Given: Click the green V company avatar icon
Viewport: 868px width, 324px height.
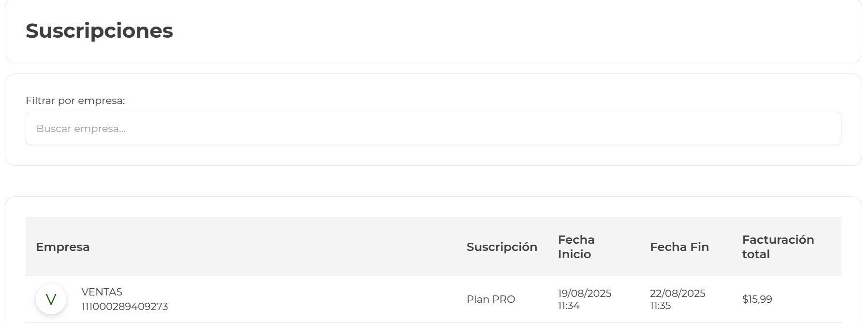Looking at the screenshot, I should click(x=50, y=299).
